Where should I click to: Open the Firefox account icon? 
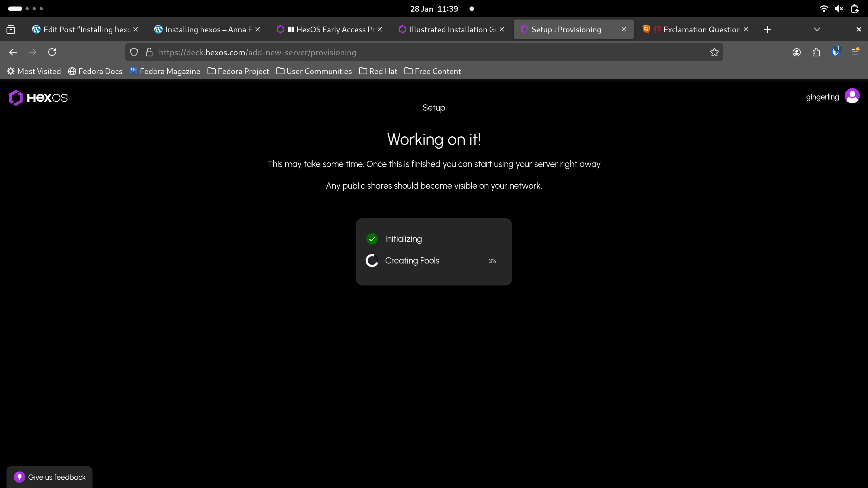pos(796,52)
